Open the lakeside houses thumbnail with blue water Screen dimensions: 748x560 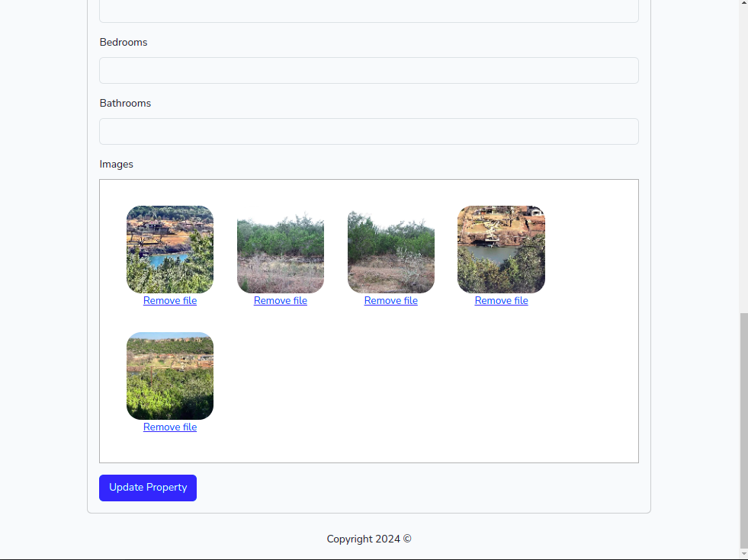[x=170, y=249]
